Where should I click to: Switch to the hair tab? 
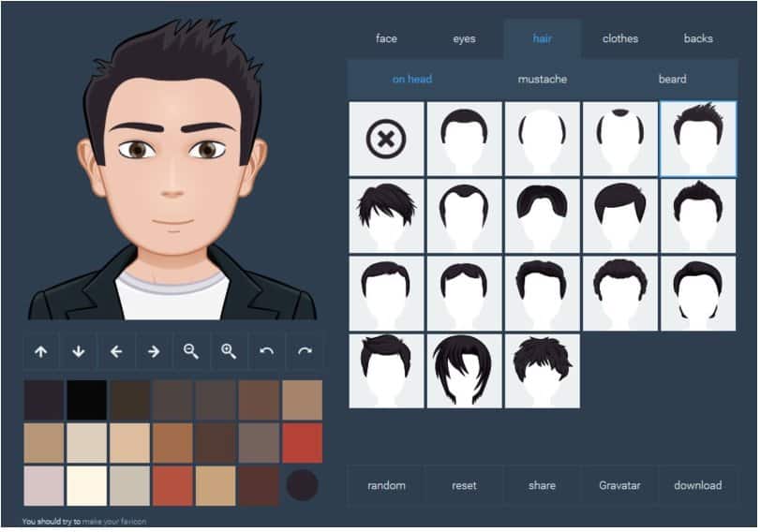543,38
